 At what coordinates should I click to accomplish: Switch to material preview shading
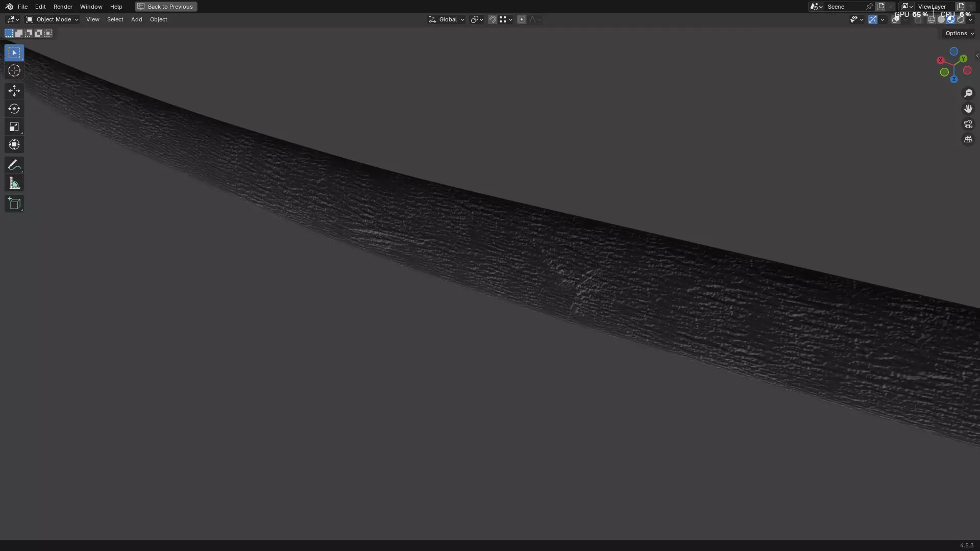click(951, 19)
